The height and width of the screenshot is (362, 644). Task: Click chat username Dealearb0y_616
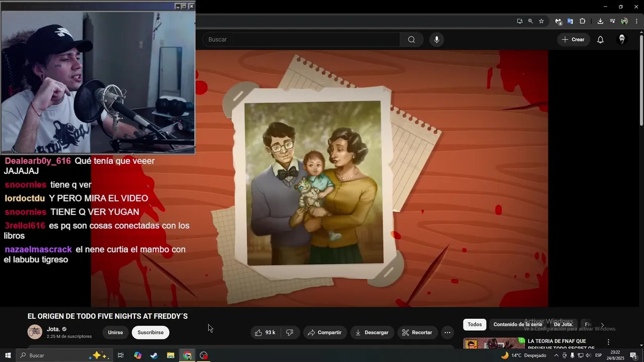38,161
